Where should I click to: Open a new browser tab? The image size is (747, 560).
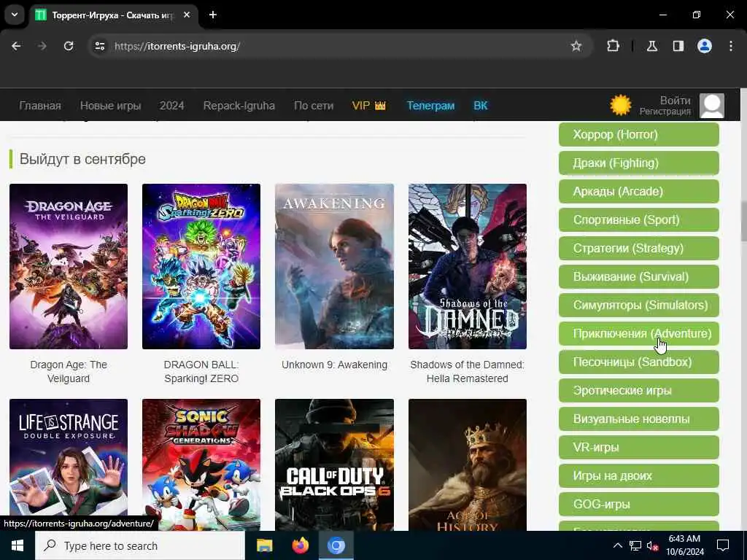tap(213, 15)
